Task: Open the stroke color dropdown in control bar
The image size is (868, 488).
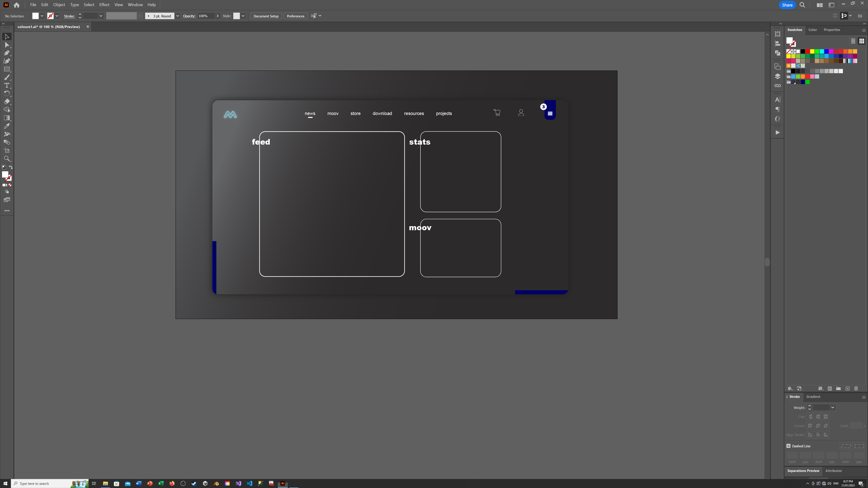Action: [x=57, y=16]
